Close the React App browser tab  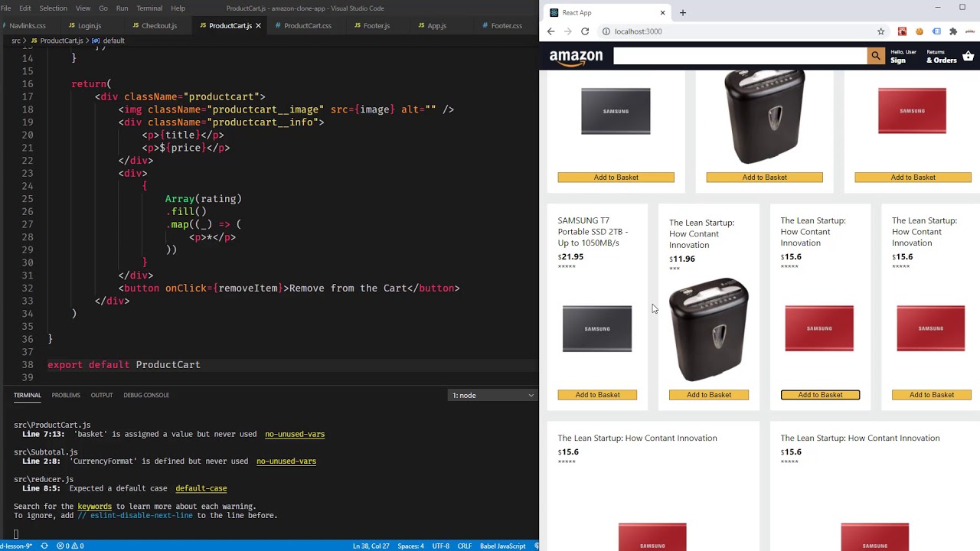[x=663, y=12]
